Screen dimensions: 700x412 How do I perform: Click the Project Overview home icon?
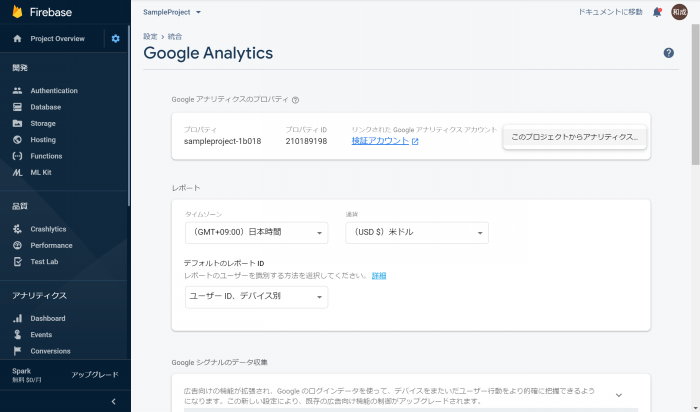point(17,39)
